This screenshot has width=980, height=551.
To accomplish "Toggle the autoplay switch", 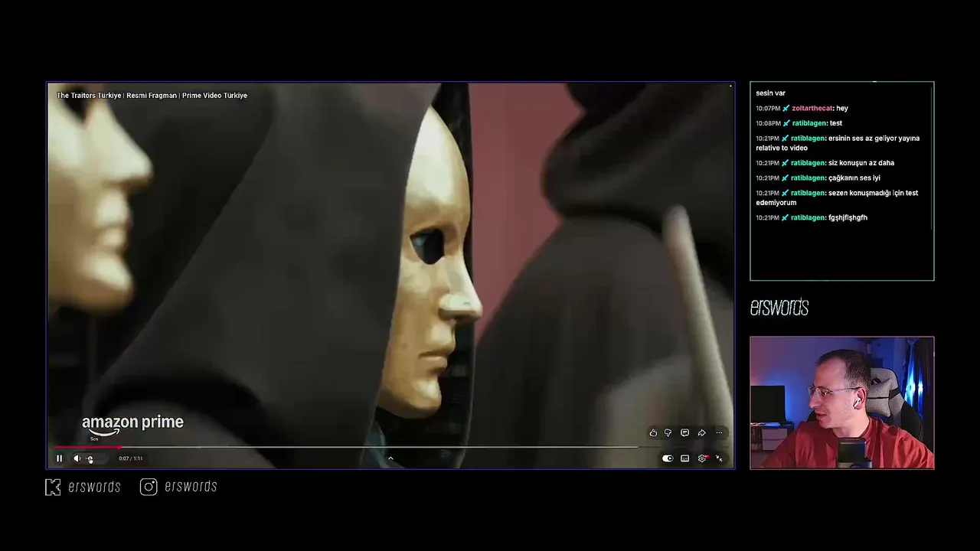I will click(668, 458).
